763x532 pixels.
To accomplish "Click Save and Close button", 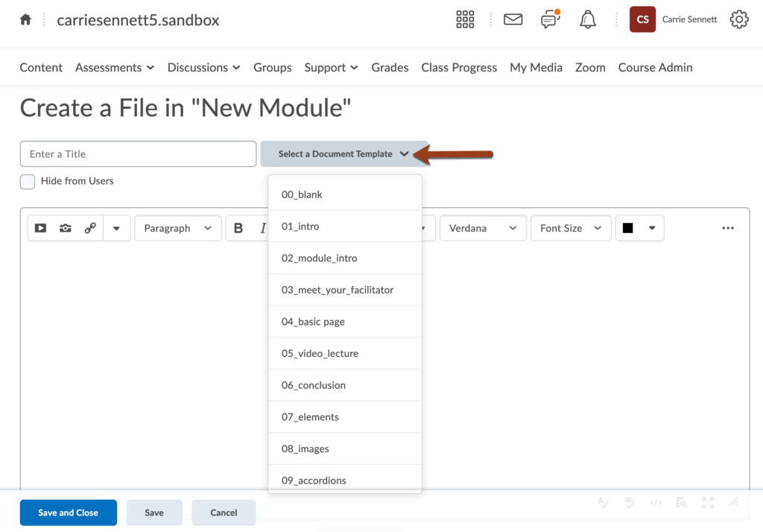I will point(68,513).
